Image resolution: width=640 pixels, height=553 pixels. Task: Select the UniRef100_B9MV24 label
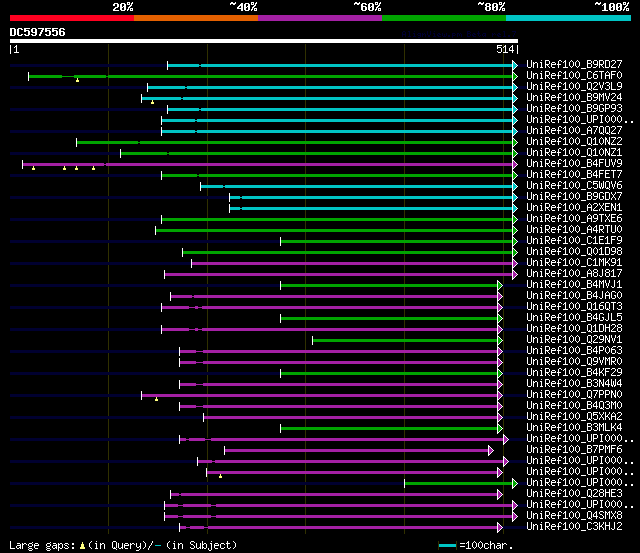574,97
